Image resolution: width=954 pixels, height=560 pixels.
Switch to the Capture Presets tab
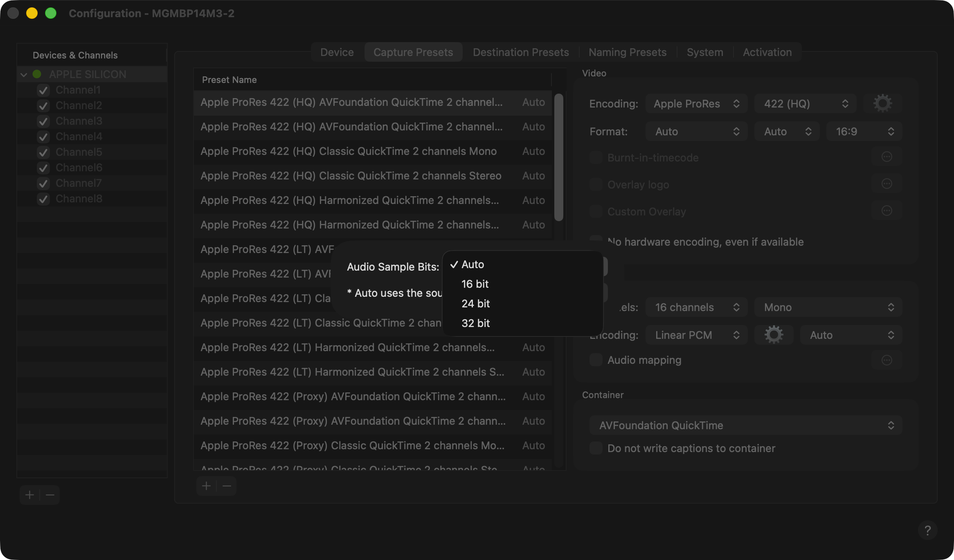(413, 52)
